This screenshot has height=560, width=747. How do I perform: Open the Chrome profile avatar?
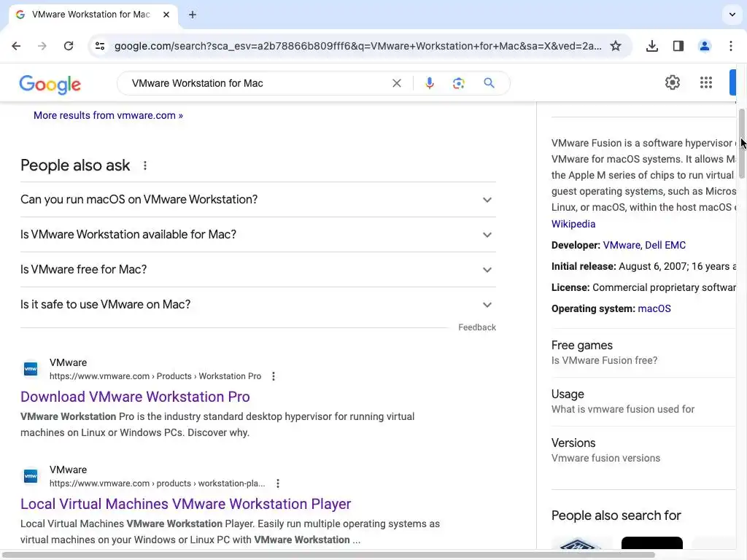click(704, 46)
